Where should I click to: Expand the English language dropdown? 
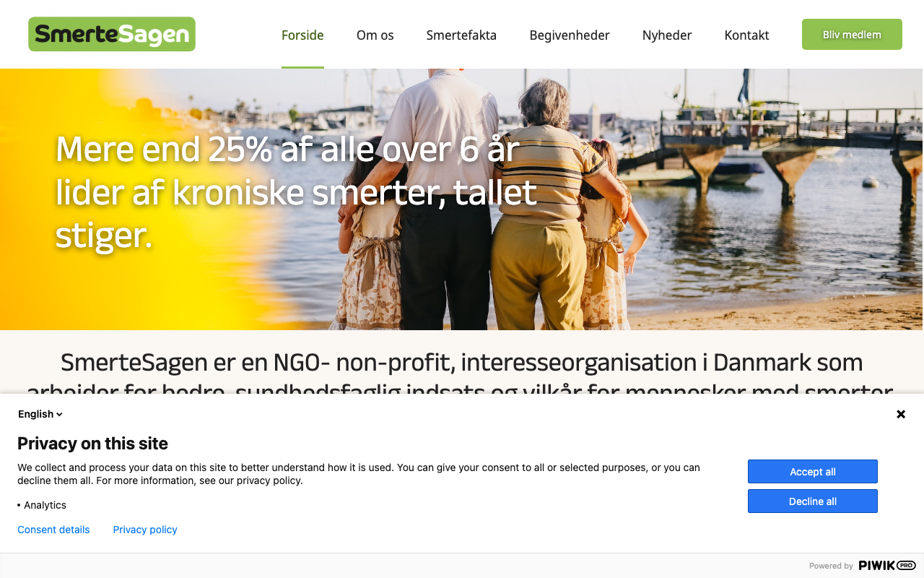[40, 414]
